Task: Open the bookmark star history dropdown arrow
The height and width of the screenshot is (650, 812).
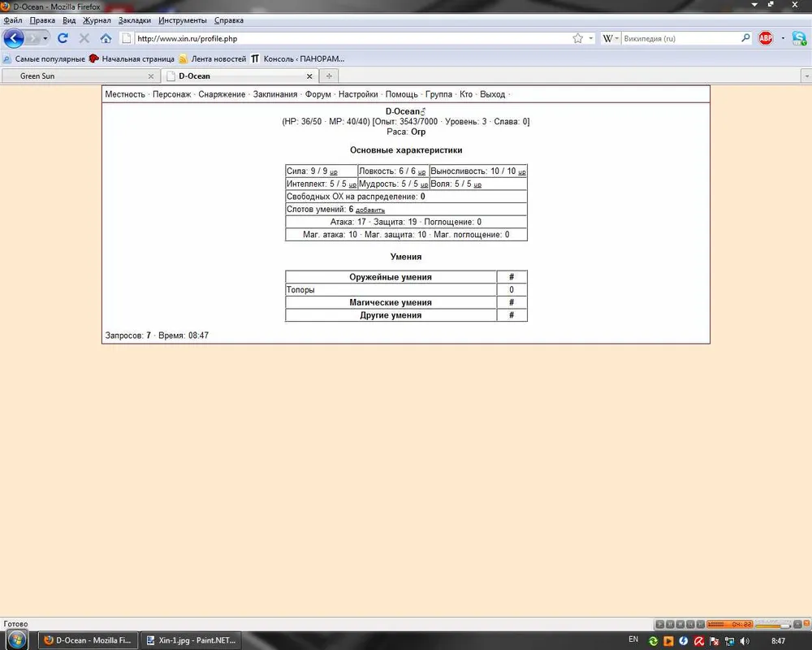Action: pyautogui.click(x=591, y=38)
